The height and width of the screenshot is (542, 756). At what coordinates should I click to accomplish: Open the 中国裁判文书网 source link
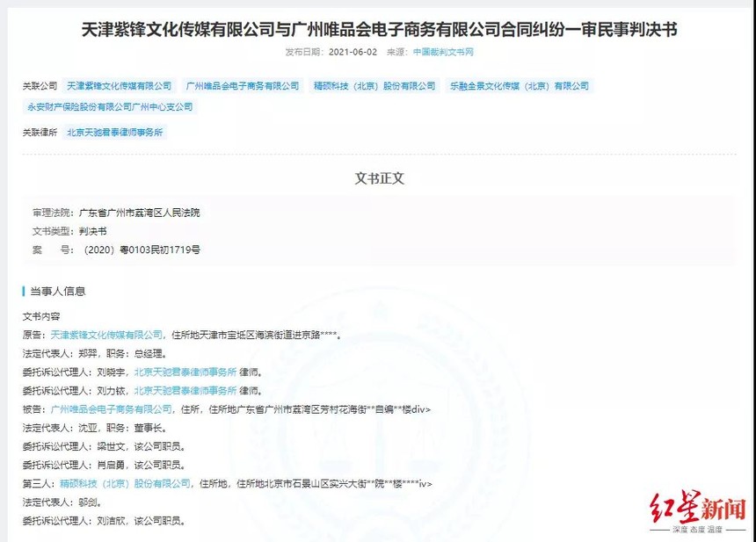coord(443,52)
